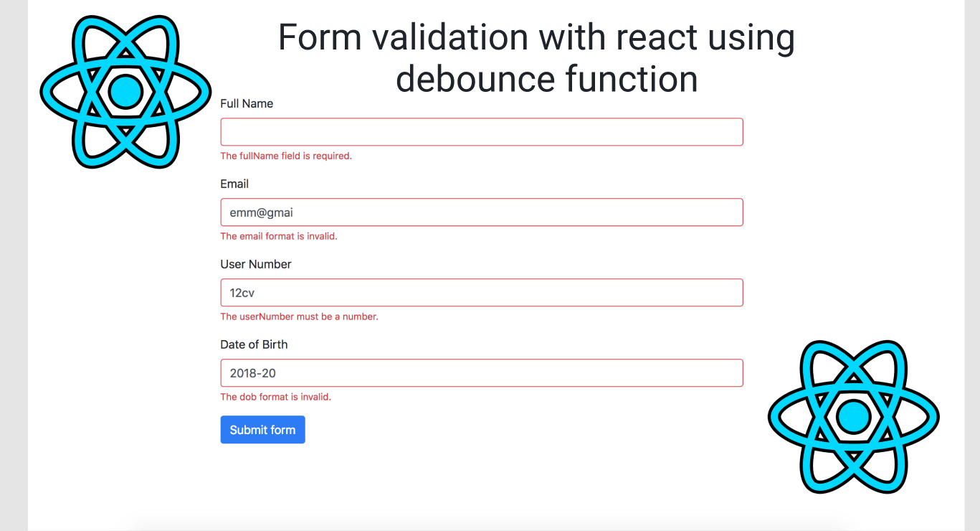Click the fullName required error message
Screen dimensions: 980x531
click(286, 156)
